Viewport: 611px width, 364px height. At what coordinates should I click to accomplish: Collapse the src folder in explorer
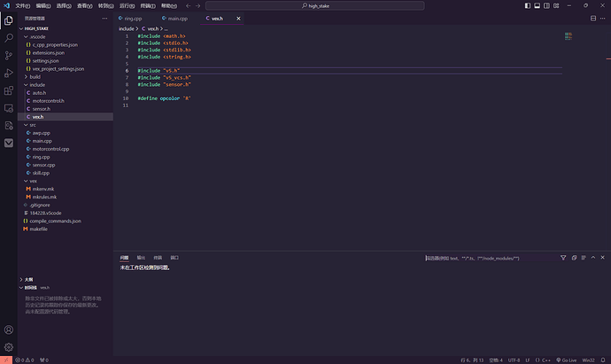(x=32, y=125)
